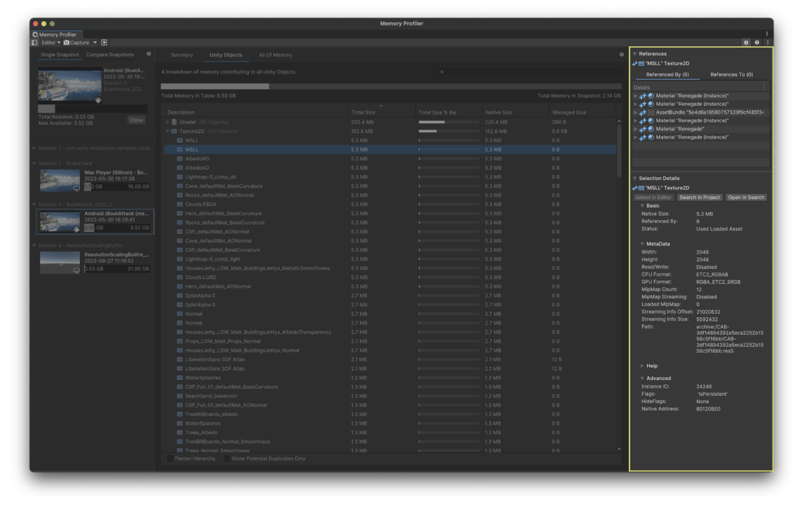Click the search magnifier icon
Viewport: 812px width, 509px height.
coord(442,72)
